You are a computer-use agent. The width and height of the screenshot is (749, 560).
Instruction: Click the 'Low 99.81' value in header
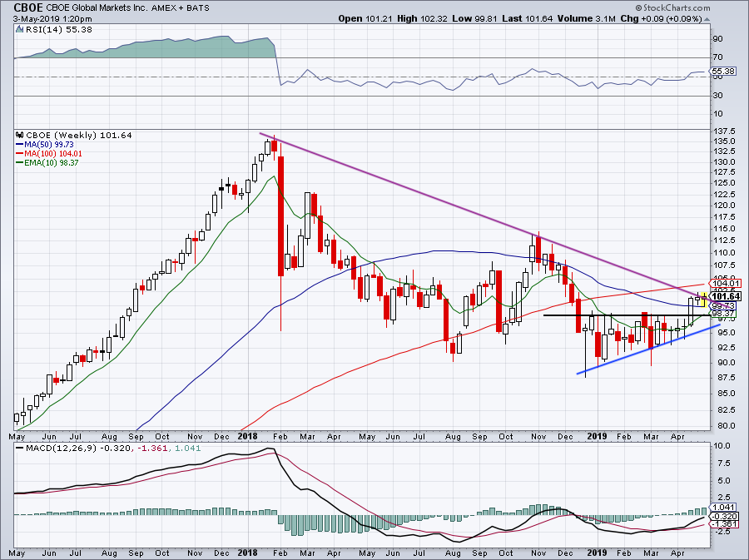click(474, 18)
